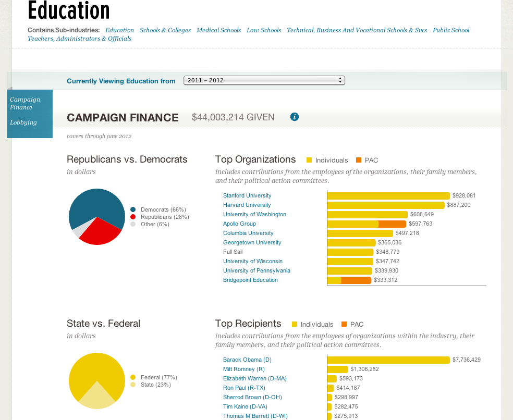Click the Democrats legend color dot
513x420 pixels.
[133, 209]
